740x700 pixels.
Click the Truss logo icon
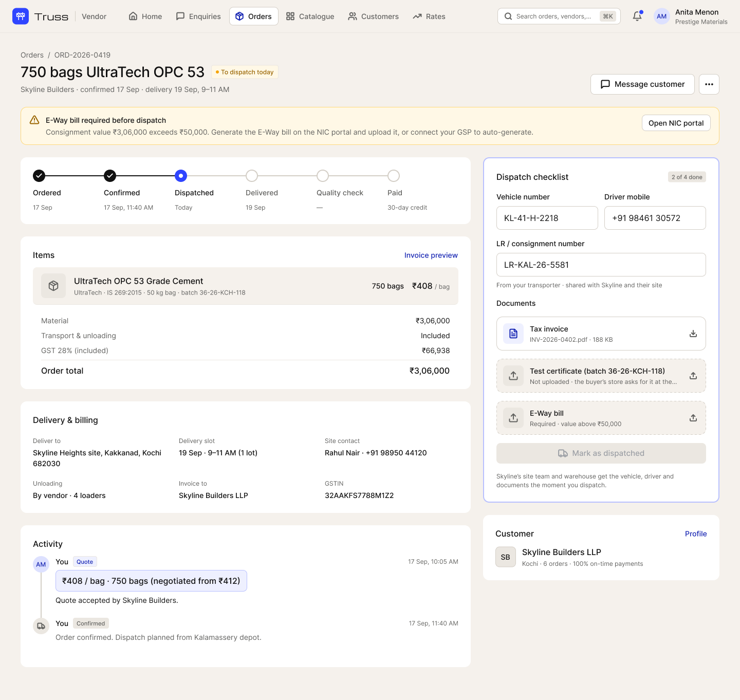[21, 16]
